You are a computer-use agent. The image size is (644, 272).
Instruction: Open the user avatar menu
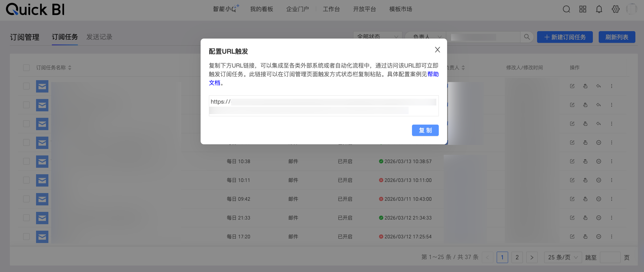pos(632,9)
